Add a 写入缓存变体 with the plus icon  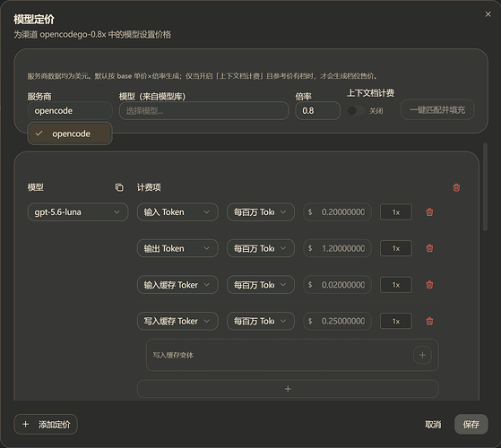pos(422,355)
